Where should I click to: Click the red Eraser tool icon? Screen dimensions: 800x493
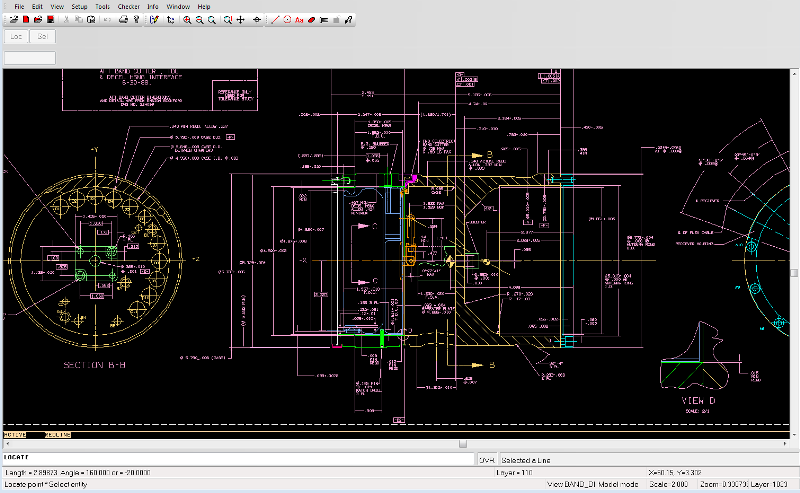pyautogui.click(x=312, y=19)
